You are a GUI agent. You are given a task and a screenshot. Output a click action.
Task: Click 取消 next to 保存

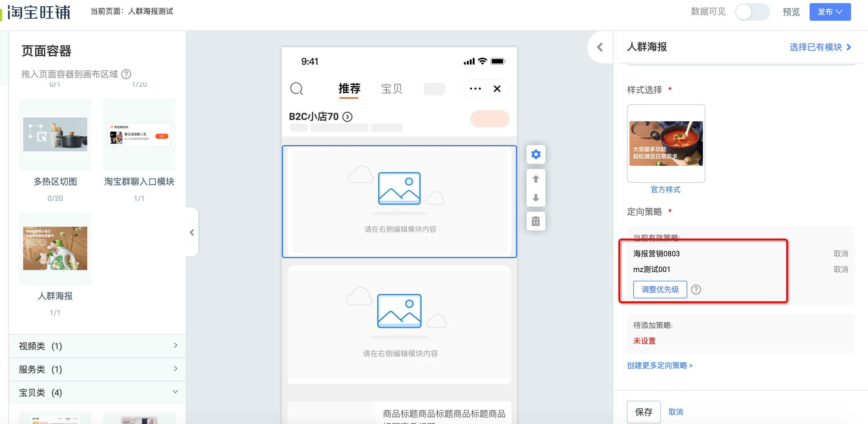(676, 412)
